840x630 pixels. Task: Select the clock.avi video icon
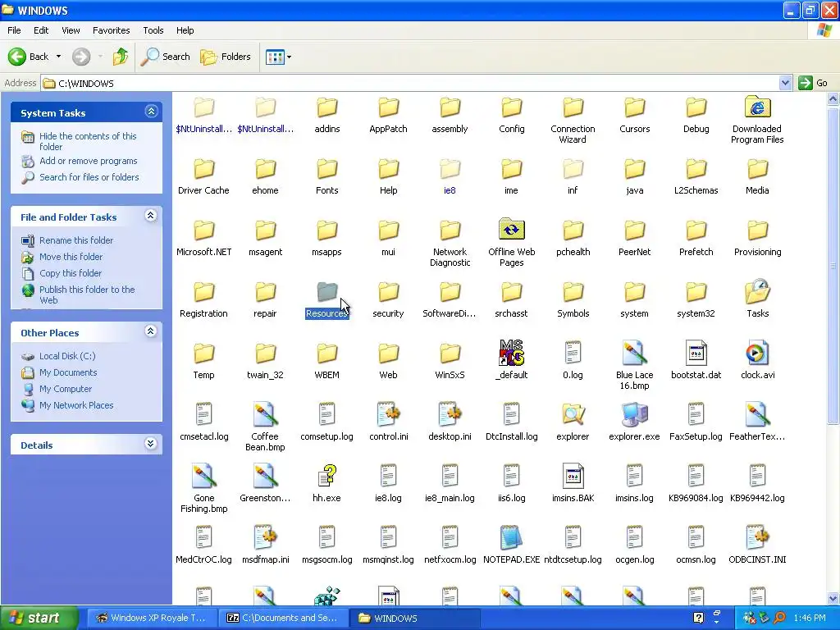[757, 353]
